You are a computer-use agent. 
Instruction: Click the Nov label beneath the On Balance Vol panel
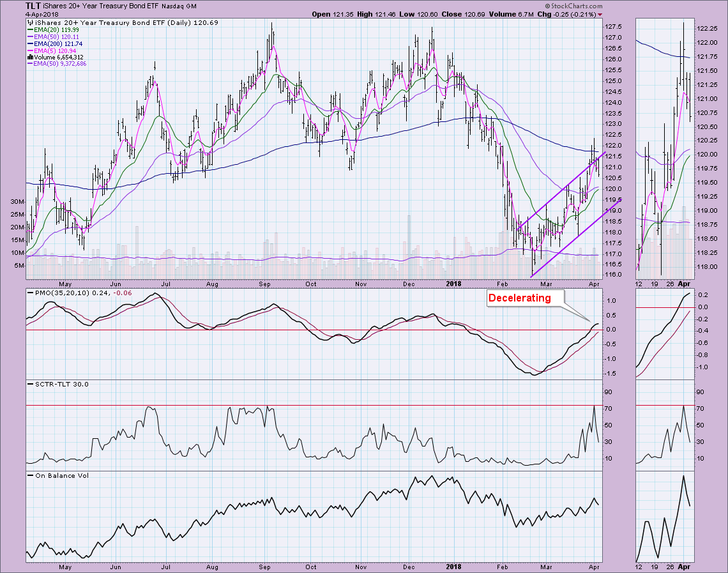(361, 567)
